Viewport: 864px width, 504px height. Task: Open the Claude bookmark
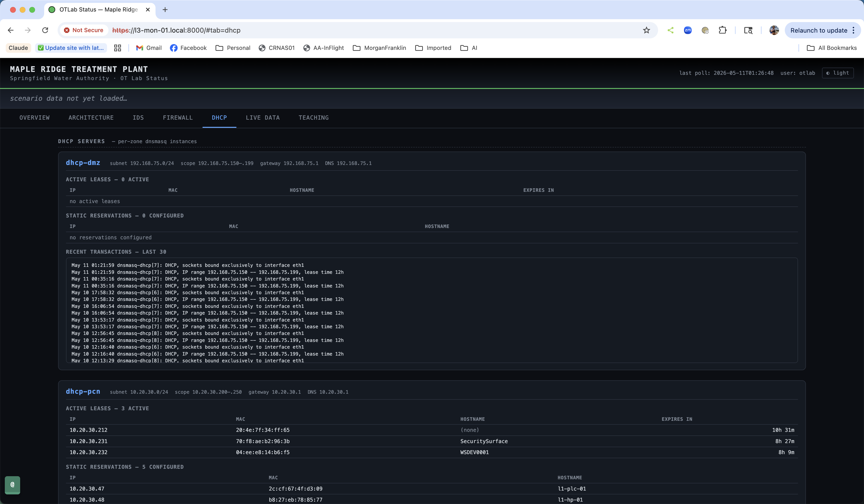(x=18, y=48)
